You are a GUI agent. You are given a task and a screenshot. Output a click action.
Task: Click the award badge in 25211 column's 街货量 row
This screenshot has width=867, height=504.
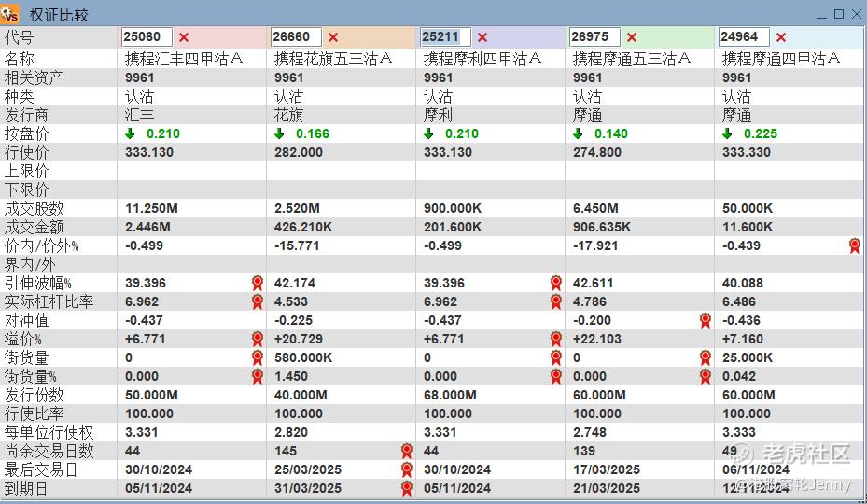(x=555, y=358)
